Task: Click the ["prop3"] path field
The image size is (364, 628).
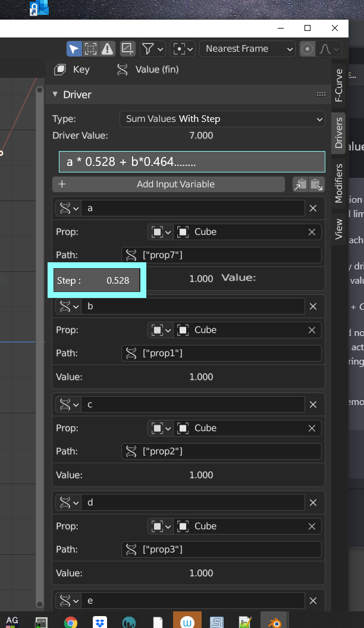Action: click(221, 549)
